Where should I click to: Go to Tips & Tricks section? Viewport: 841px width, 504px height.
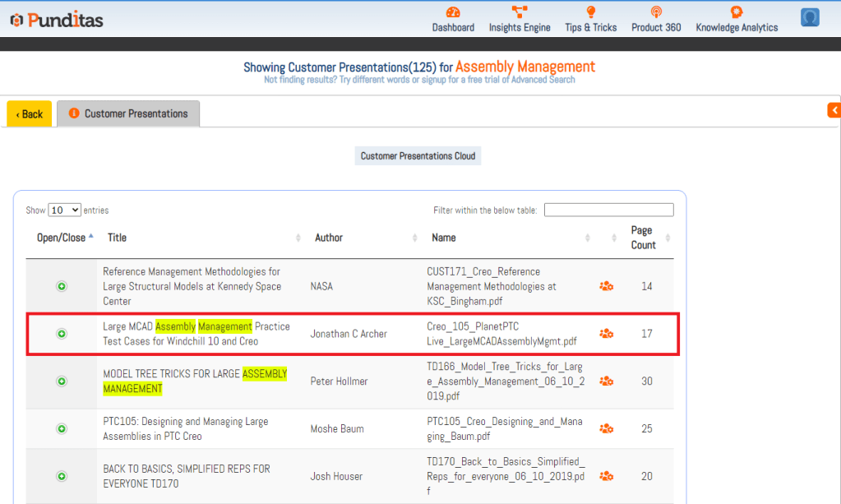pos(590,19)
